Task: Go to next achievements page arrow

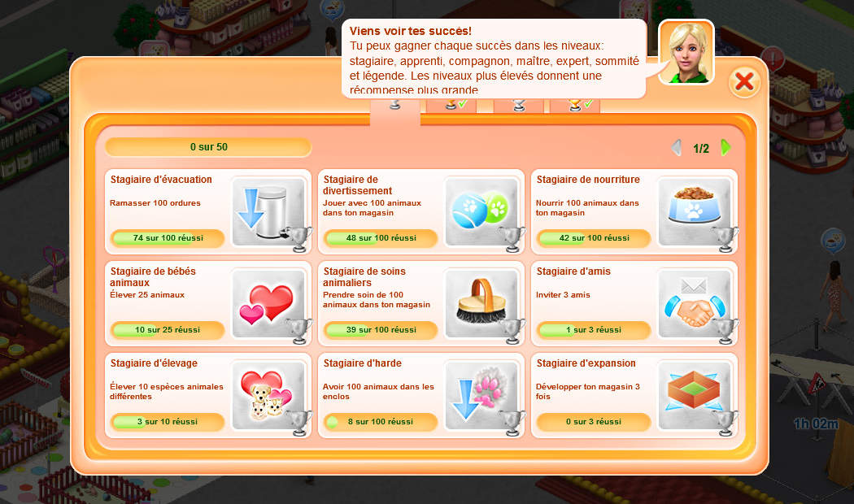Action: click(725, 147)
